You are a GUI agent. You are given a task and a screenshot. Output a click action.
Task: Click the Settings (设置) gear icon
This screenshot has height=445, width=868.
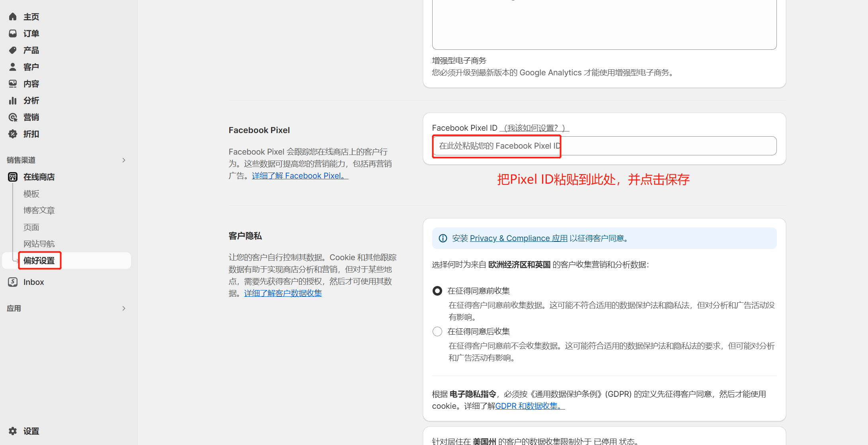pos(13,431)
